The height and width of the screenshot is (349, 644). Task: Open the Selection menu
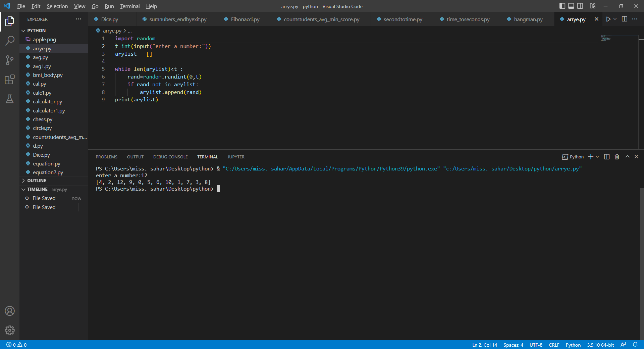(57, 6)
